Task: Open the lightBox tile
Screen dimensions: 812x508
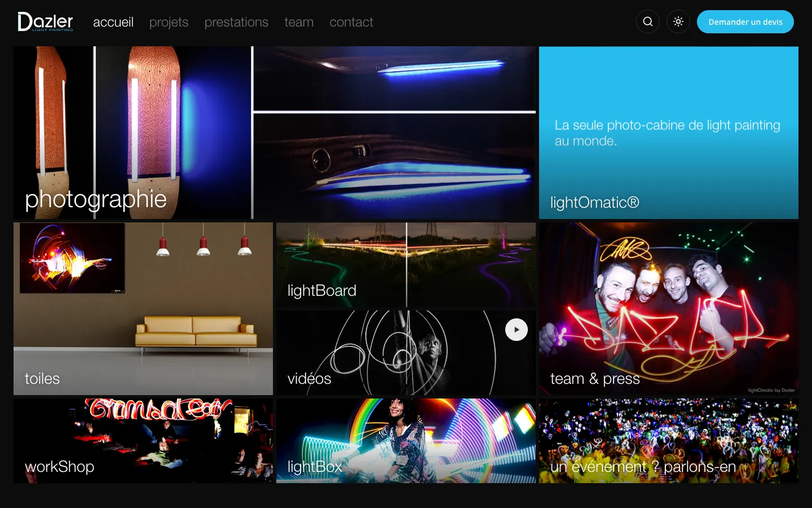Action: coord(406,441)
